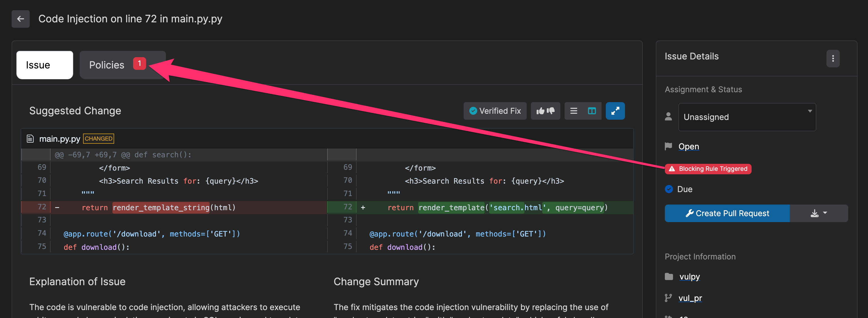The height and width of the screenshot is (318, 868).
Task: Click the Explanation of Issue heading
Action: (x=77, y=282)
